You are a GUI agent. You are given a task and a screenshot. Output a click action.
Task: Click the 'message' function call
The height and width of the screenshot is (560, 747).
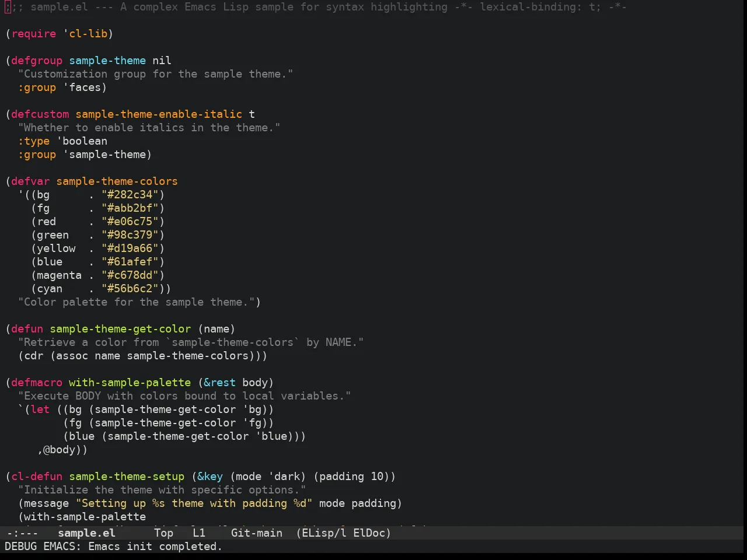pos(47,503)
